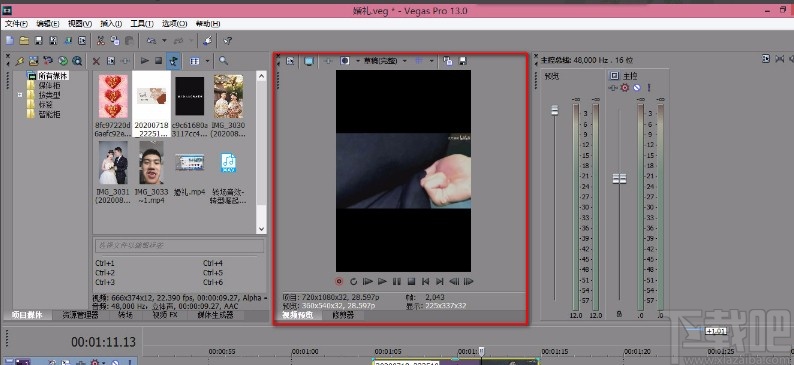Stop playback in the preview transport
Screen dimensions: 794x365
[412, 281]
